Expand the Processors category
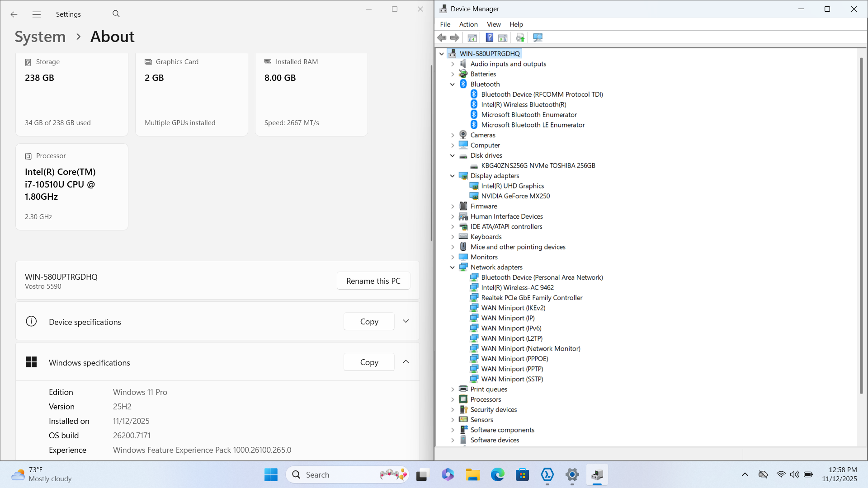 click(453, 399)
